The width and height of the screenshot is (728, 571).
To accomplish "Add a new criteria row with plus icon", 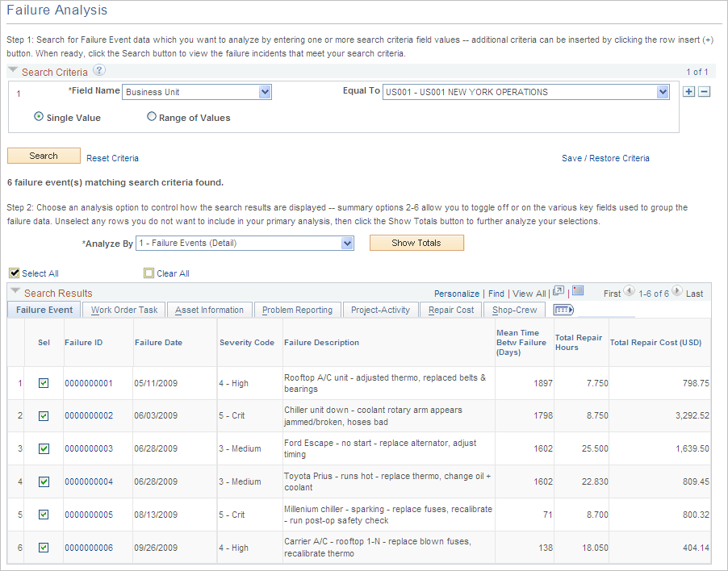I will click(688, 91).
